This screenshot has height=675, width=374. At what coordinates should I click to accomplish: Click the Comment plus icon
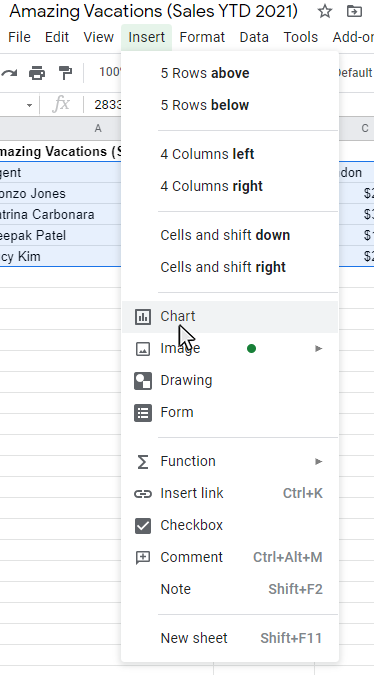pos(143,558)
